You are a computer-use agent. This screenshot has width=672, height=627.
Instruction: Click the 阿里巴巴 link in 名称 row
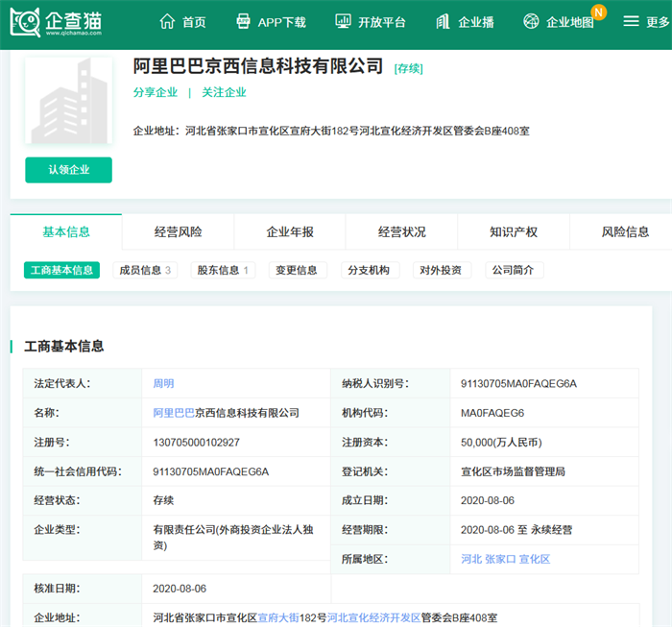[174, 413]
